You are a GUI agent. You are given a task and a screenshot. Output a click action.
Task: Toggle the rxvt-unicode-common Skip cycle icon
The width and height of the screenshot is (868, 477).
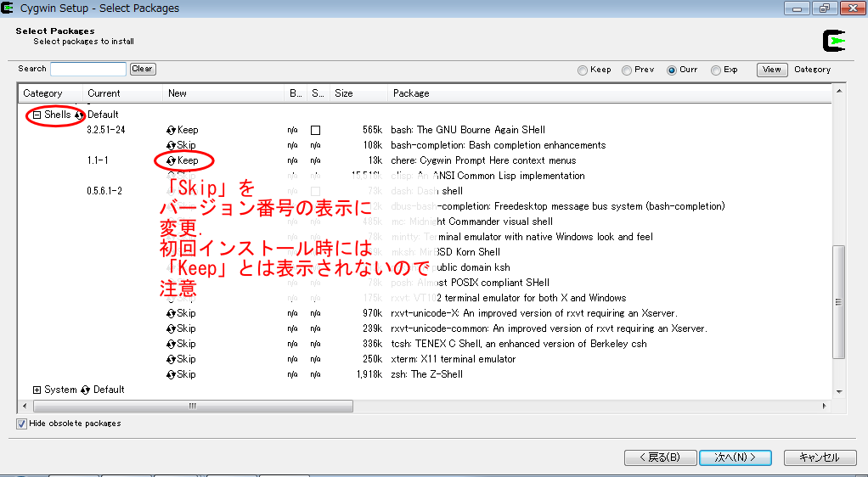tap(171, 328)
